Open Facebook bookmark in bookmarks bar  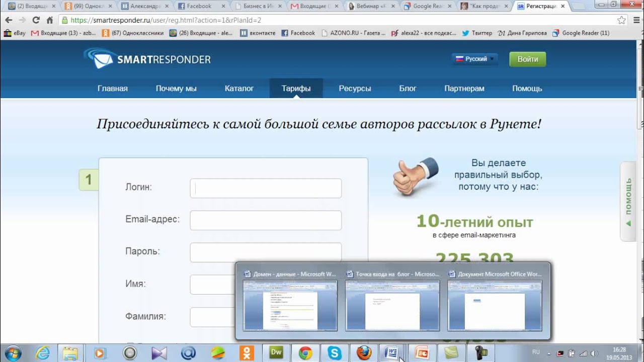298,33
